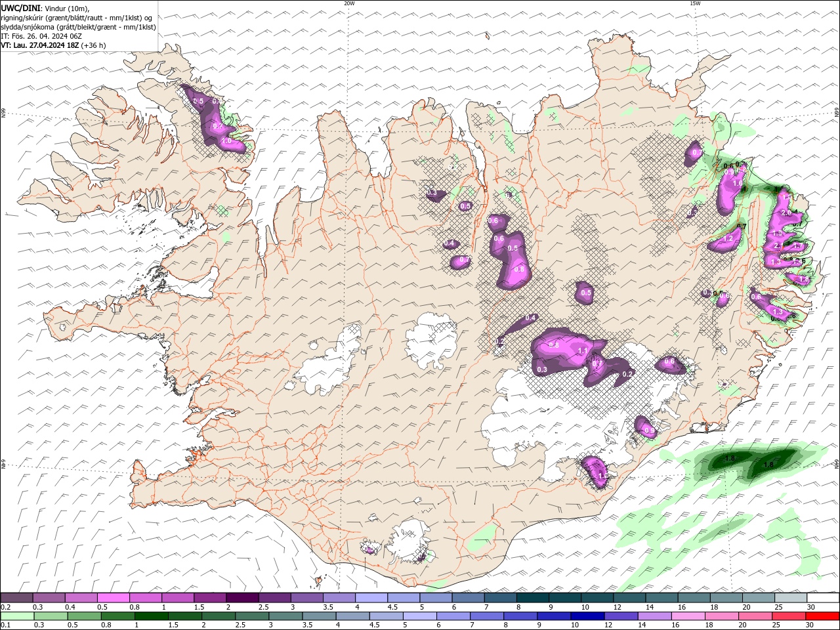Pick the bright red lower legend swatch at 30
The image size is (840, 630).
click(x=822, y=616)
